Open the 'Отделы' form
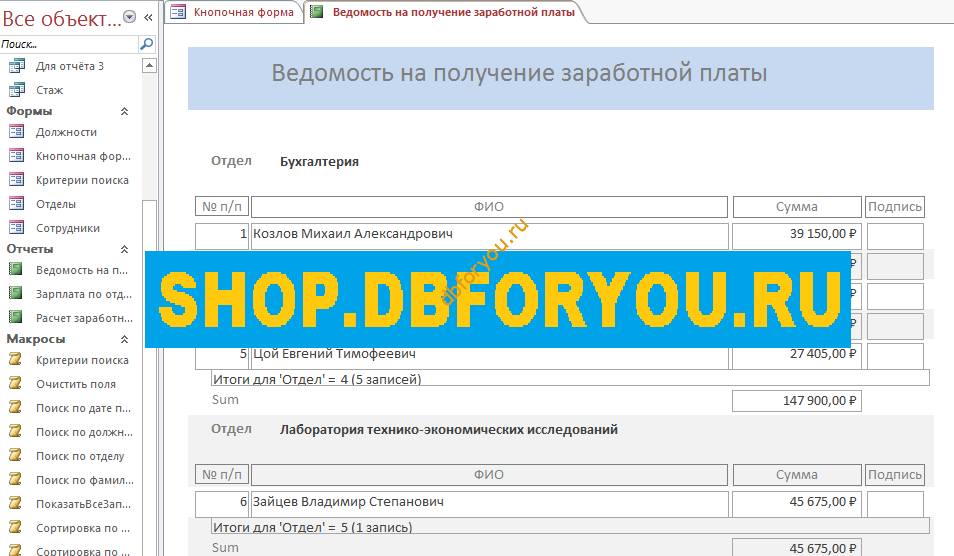 coord(56,204)
